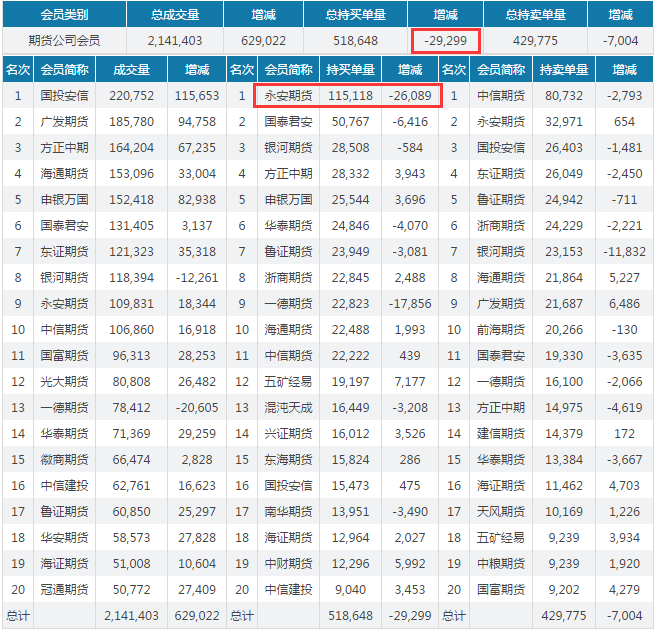Click the 总持卖单量 header cell
Screen dimensions: 654x631
point(535,15)
